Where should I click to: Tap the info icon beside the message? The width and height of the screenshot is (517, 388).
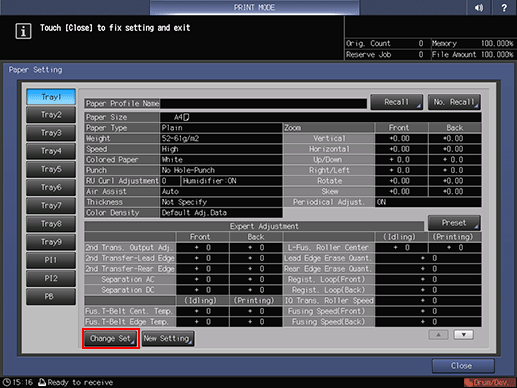tap(23, 31)
